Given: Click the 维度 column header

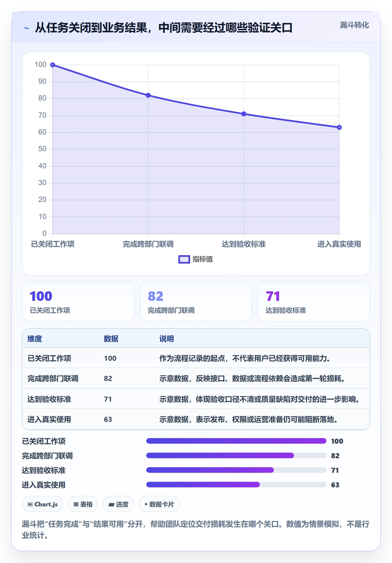Looking at the screenshot, I should pyautogui.click(x=35, y=339).
